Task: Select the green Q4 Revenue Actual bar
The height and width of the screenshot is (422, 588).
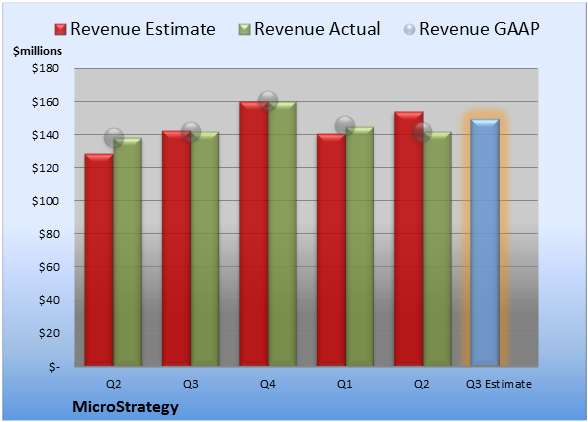Action: [282, 234]
